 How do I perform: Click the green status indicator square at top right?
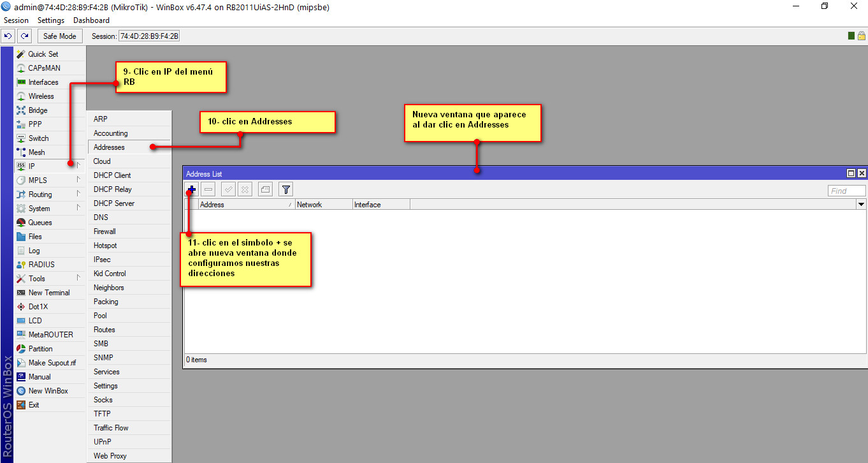851,36
